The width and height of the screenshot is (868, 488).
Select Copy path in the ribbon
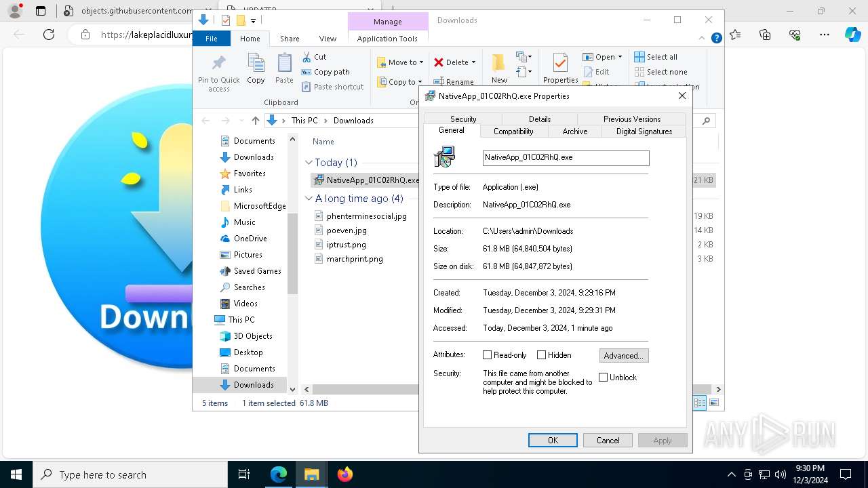click(x=325, y=72)
